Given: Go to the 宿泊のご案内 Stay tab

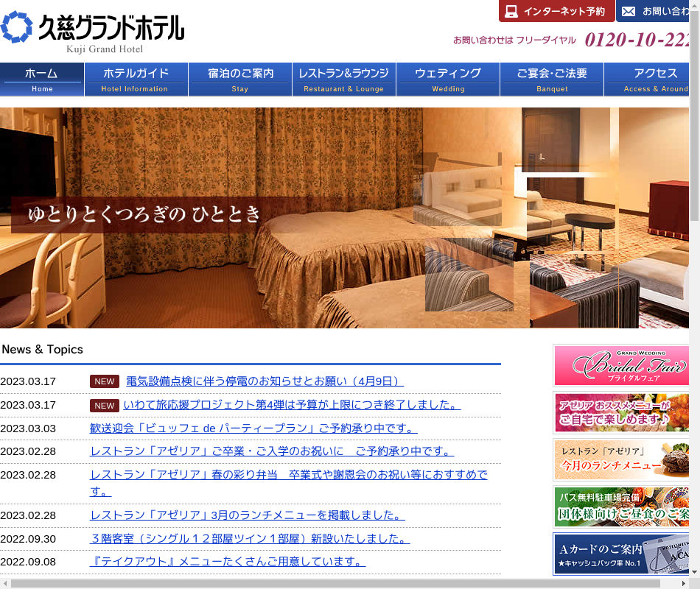Looking at the screenshot, I should [x=240, y=80].
